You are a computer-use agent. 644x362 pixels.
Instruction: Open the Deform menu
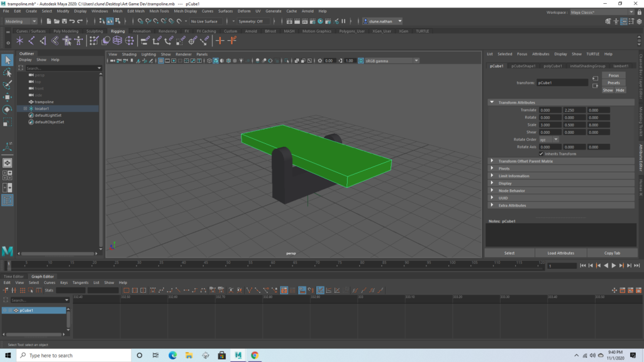[x=244, y=11]
